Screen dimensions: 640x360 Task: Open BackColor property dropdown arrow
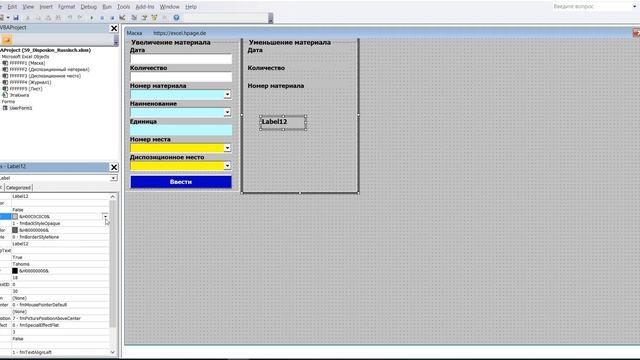pos(105,216)
